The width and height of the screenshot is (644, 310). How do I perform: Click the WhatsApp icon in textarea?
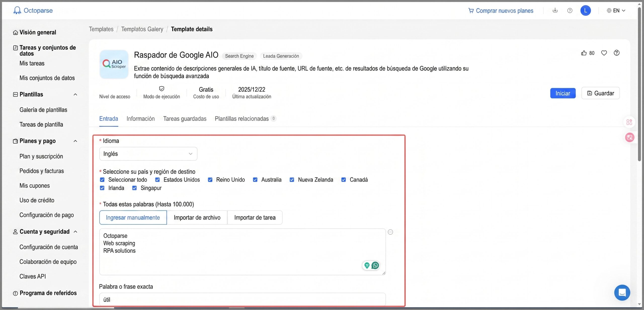coord(375,265)
